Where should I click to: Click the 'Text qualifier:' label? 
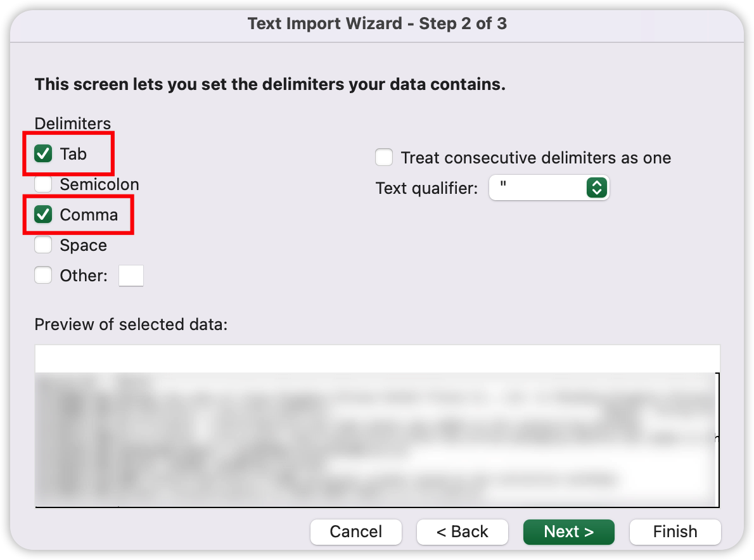click(x=426, y=188)
